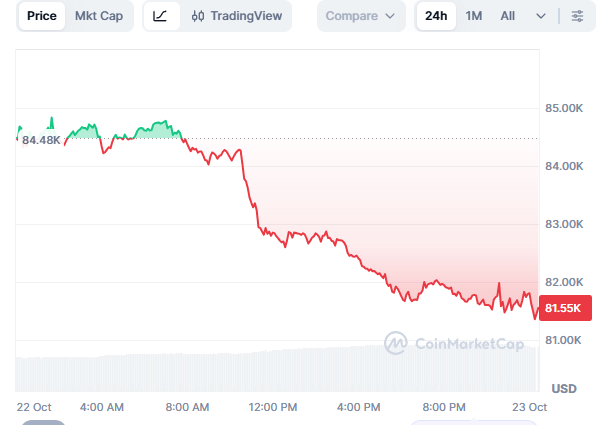Click the chart range slider handle at bottom
The image size is (598, 425).
[43, 422]
